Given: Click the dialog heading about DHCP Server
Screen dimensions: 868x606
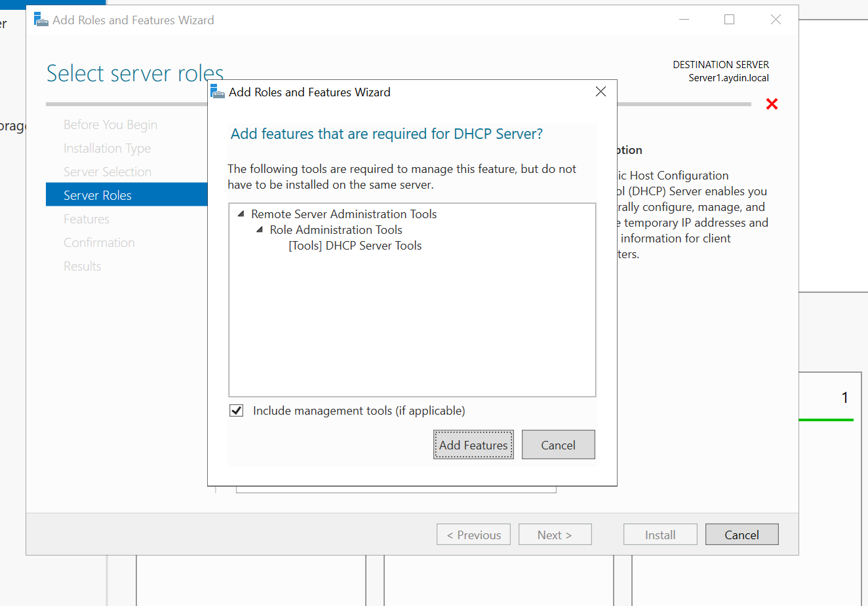Looking at the screenshot, I should click(x=387, y=134).
